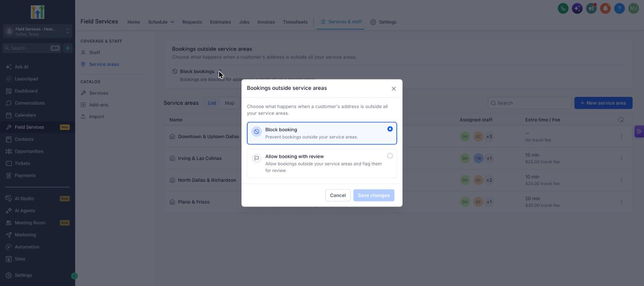
Task: Switch service areas to Map view
Action: (230, 103)
